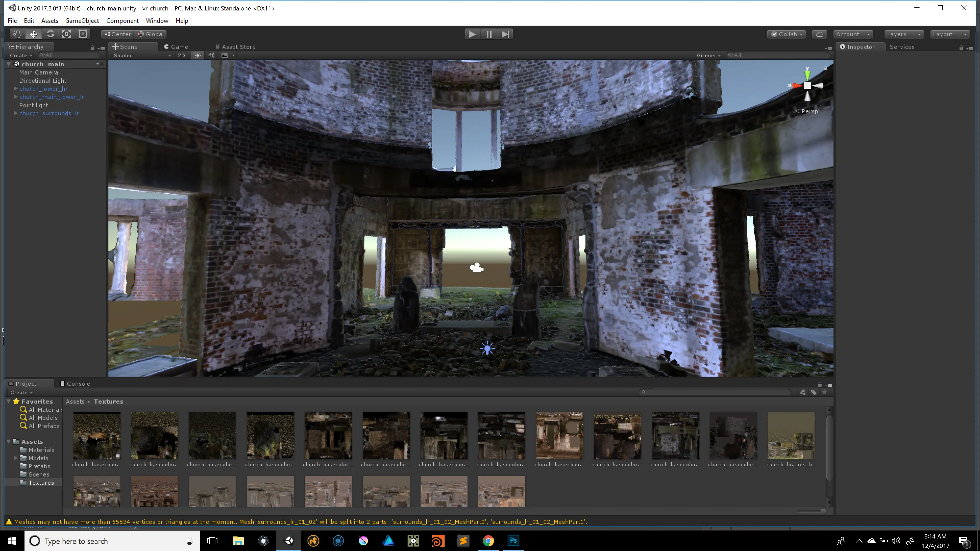Viewport: 980px width, 551px height.
Task: Click search by type icon in Project
Action: (x=803, y=392)
